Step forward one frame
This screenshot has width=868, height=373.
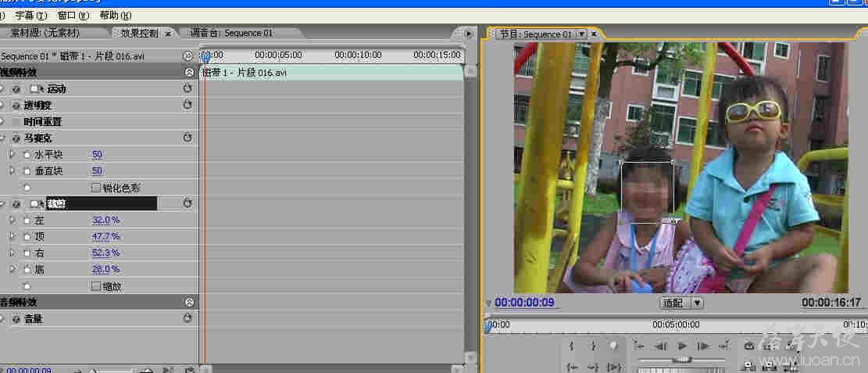[703, 346]
